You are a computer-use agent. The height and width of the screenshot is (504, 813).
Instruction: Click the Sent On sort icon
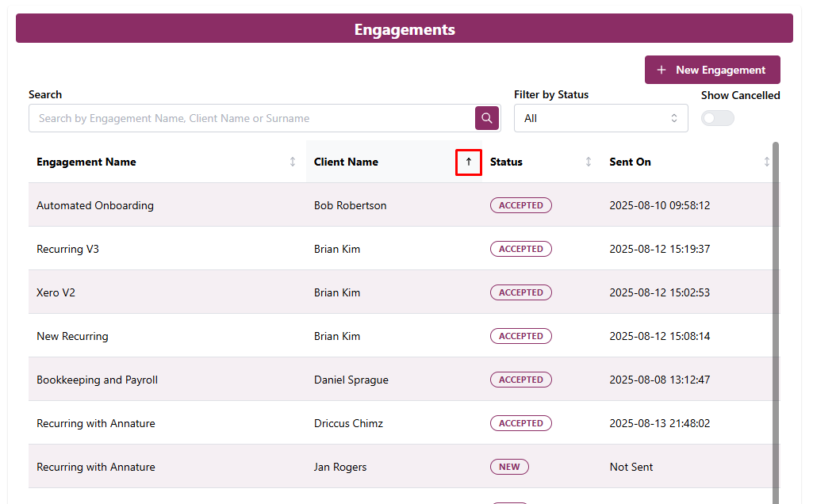tap(766, 162)
